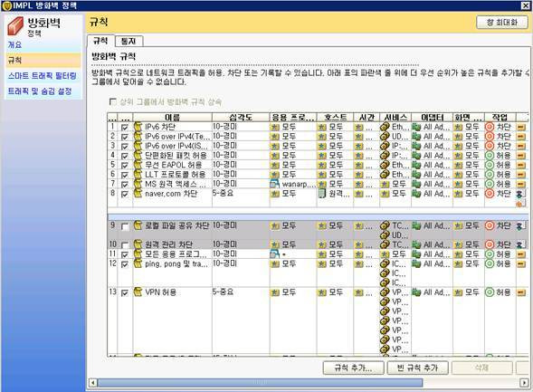Open 트래픽 및 숨김 설정 in the sidebar
Screen dimensions: 533x392
pyautogui.click(x=40, y=91)
